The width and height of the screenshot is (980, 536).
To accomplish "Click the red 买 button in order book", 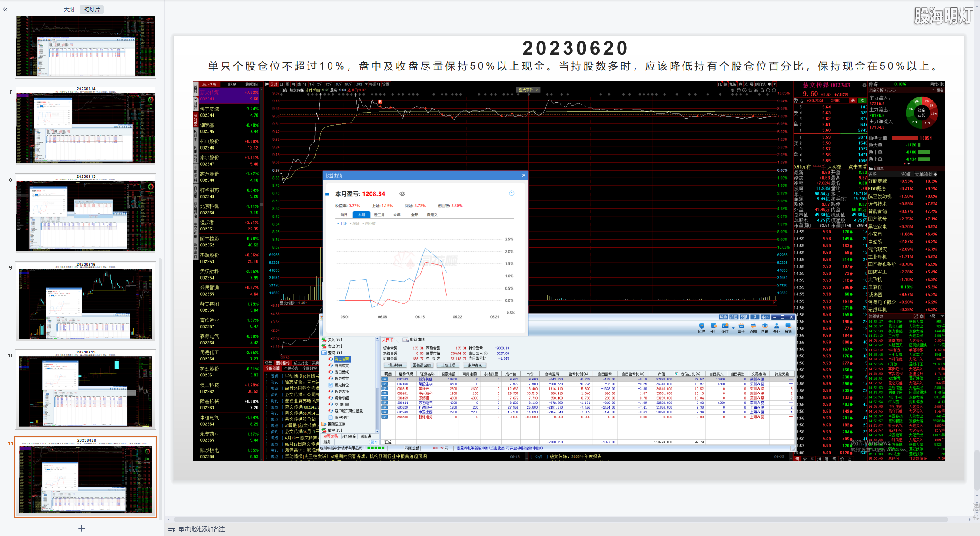I will tap(853, 100).
